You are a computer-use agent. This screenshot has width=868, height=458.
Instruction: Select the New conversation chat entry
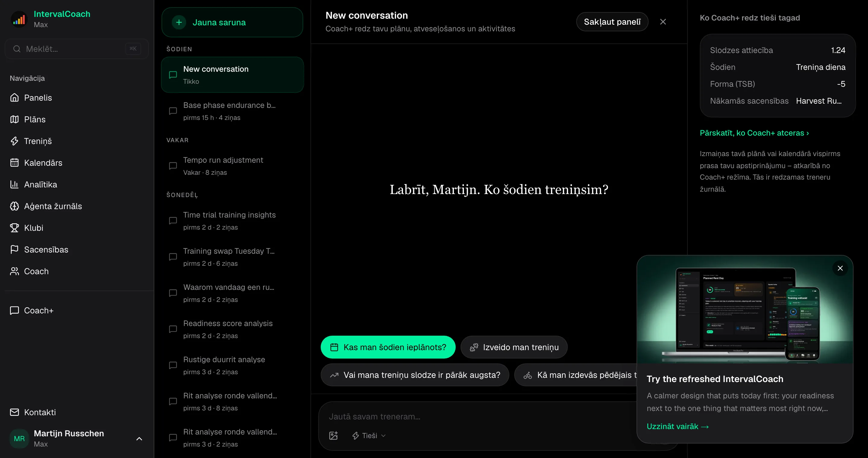coord(232,75)
